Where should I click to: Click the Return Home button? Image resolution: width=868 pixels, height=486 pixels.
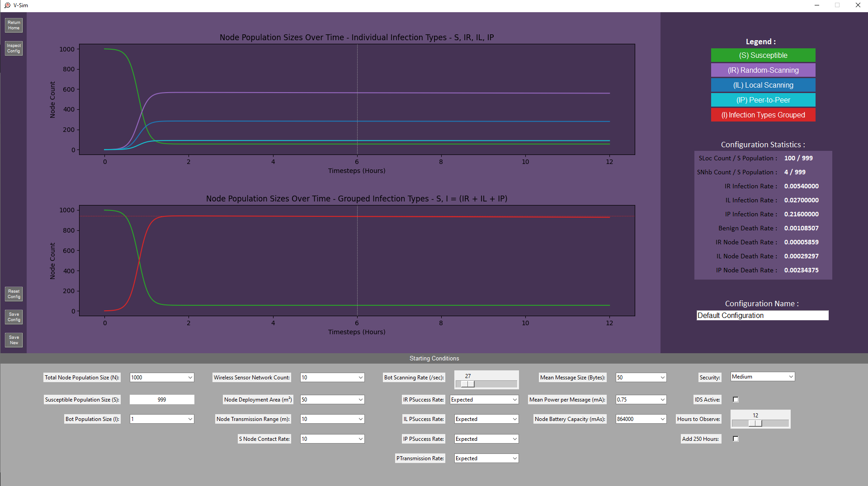pyautogui.click(x=14, y=25)
